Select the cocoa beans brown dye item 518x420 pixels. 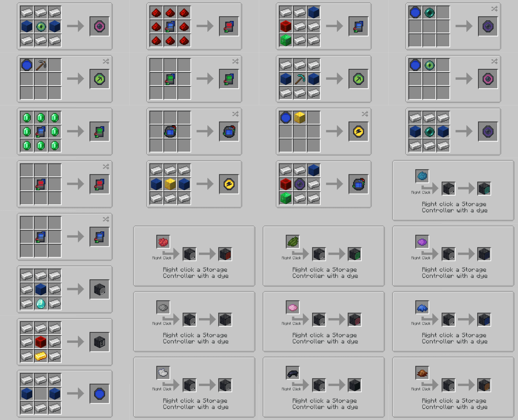point(422,373)
